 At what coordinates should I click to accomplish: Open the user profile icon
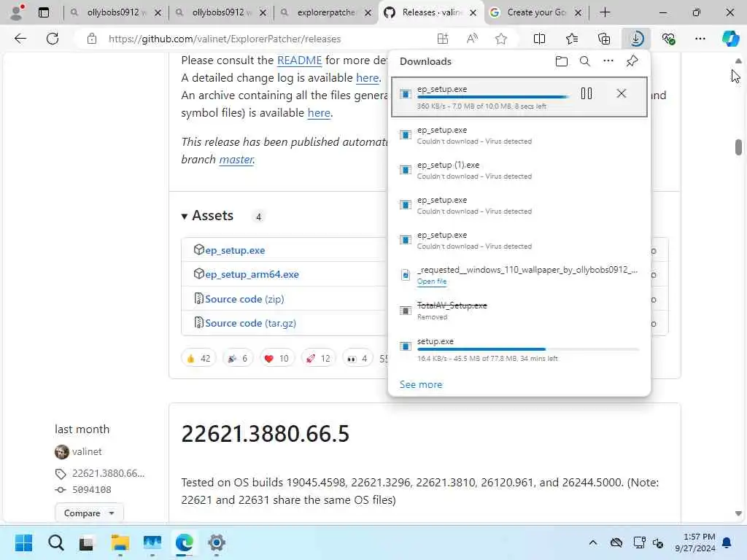(x=17, y=12)
